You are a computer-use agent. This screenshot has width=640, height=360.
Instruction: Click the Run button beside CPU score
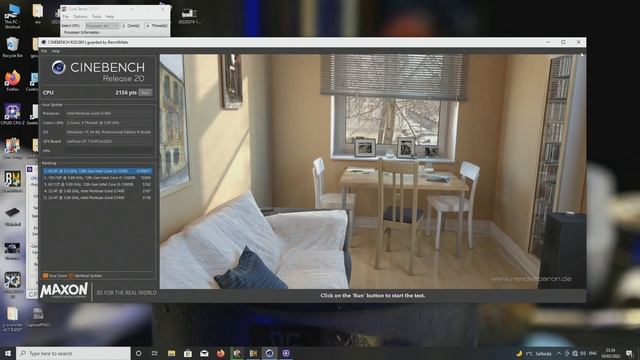point(145,93)
